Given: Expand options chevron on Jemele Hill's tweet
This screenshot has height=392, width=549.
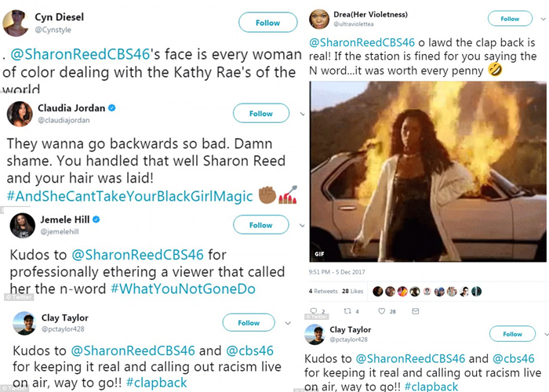Looking at the screenshot, I should pos(302,226).
